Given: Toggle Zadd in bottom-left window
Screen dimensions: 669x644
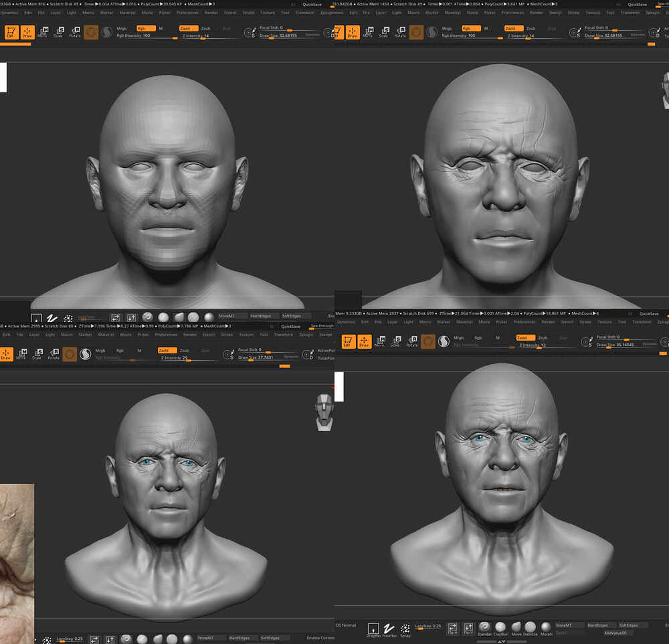Looking at the screenshot, I should (x=167, y=350).
